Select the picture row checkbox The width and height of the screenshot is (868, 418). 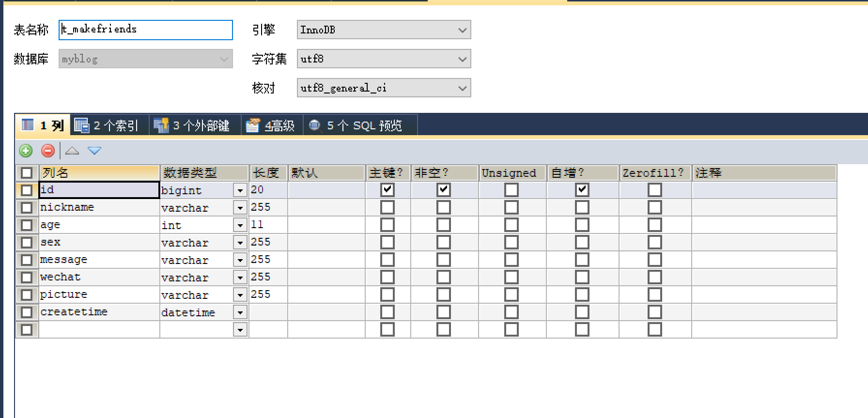27,295
